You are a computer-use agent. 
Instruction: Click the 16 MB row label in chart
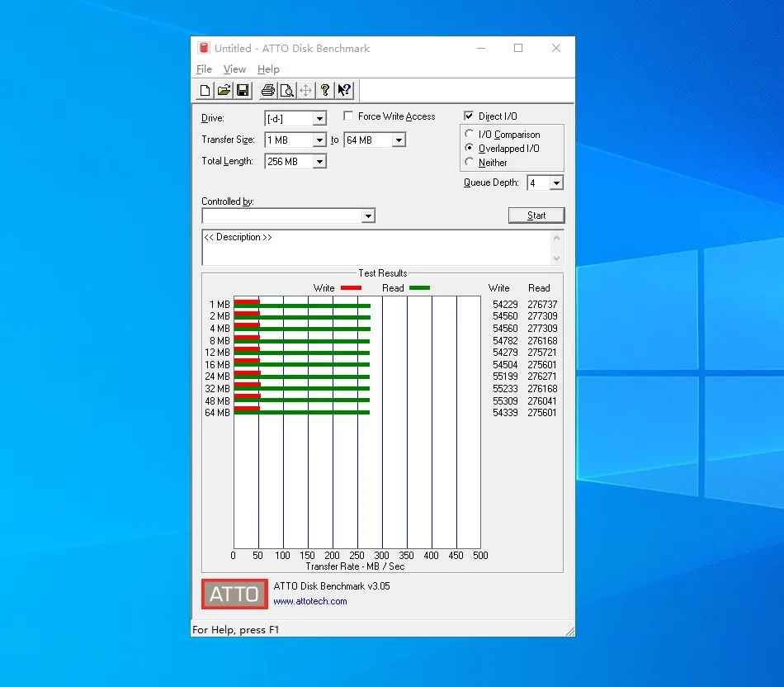click(218, 365)
